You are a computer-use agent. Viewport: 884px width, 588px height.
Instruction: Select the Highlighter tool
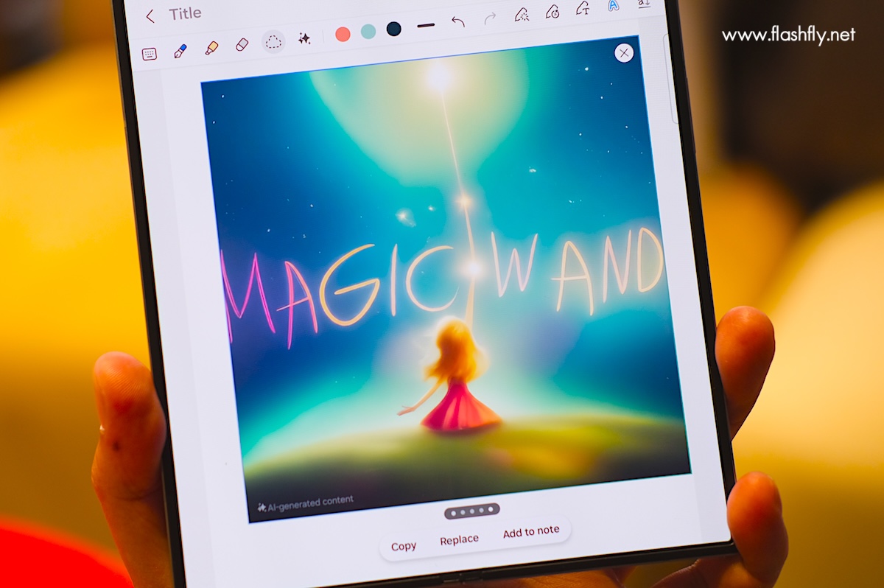(x=211, y=48)
